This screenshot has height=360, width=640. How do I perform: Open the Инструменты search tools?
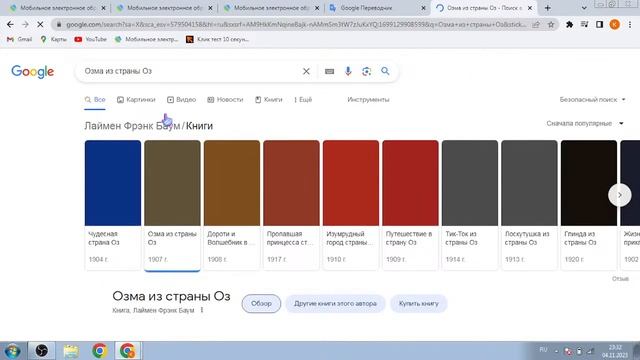(368, 100)
